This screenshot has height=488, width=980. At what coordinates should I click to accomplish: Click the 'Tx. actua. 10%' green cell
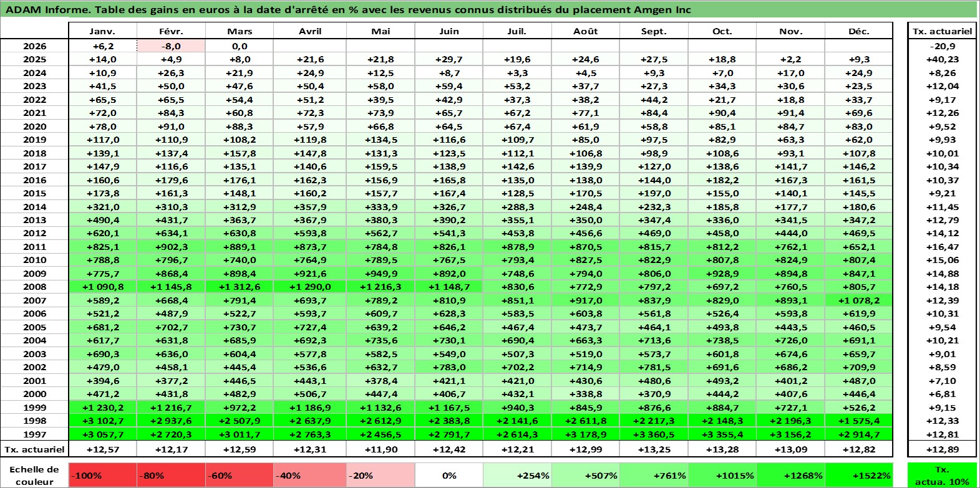tap(943, 475)
